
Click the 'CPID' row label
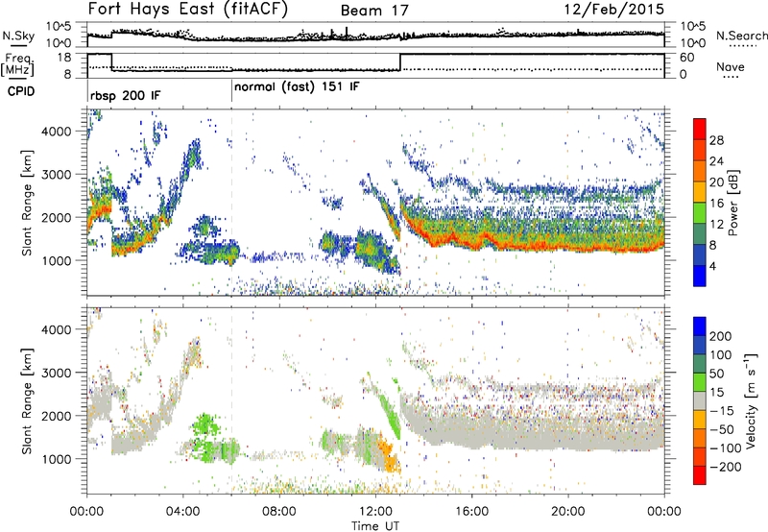pyautogui.click(x=21, y=91)
